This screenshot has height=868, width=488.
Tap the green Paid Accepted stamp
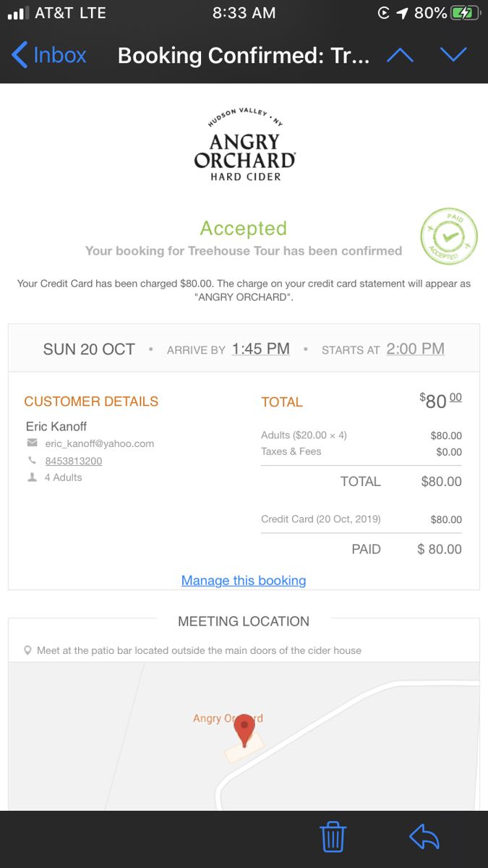449,236
